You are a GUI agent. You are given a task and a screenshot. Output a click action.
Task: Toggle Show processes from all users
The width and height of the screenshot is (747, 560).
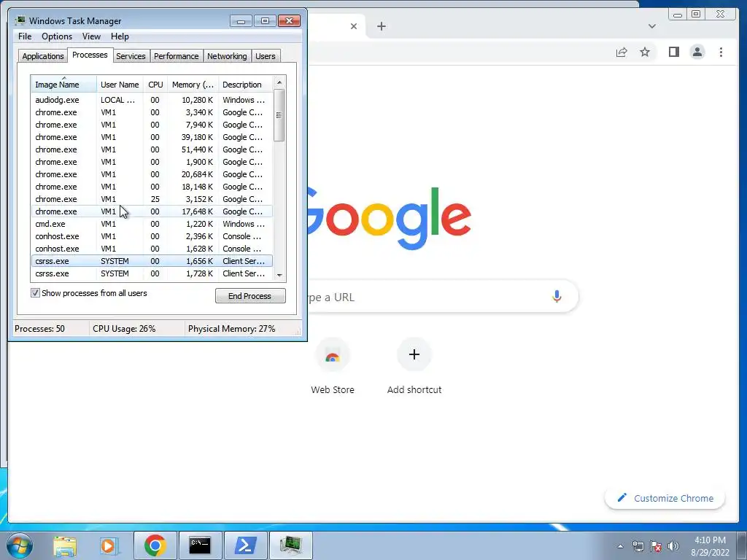[x=35, y=293]
